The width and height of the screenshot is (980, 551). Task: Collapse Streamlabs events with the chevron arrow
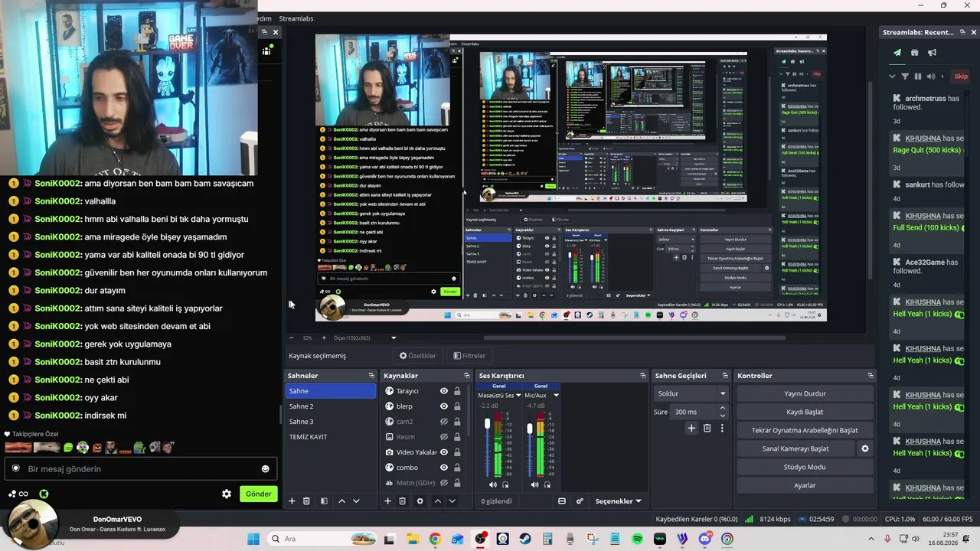tap(892, 77)
